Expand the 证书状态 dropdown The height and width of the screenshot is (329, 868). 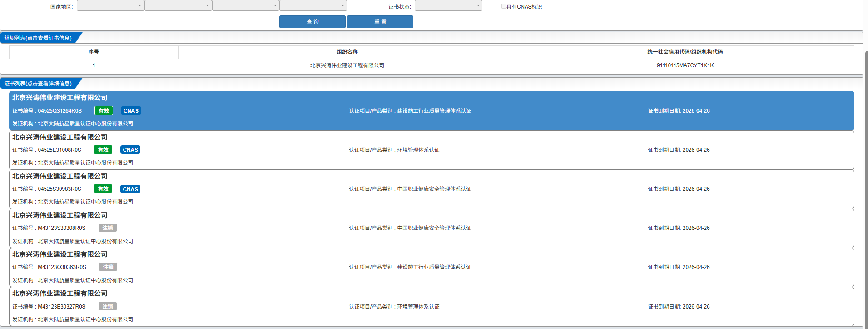448,5
